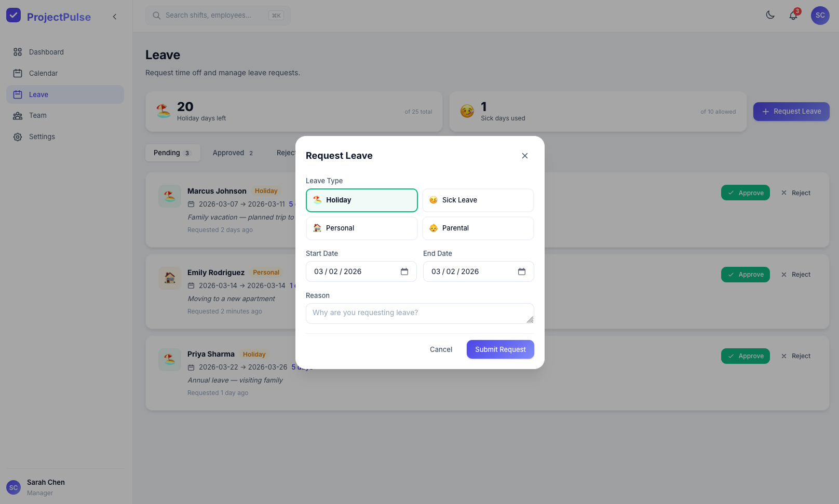Image resolution: width=839 pixels, height=504 pixels.
Task: Click Calendar icon in sidebar
Action: 18,73
